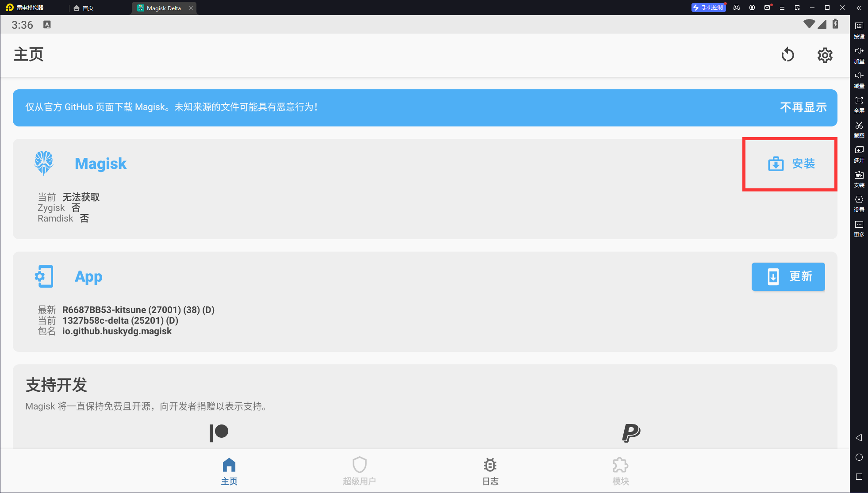Open emulator hamburger menu icon

tap(782, 8)
